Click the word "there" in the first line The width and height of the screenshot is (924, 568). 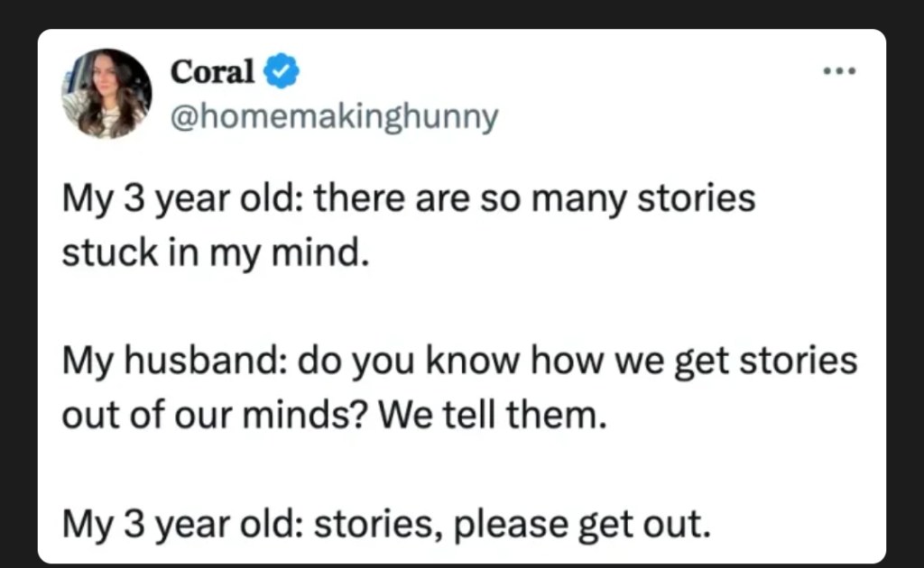pyautogui.click(x=359, y=197)
